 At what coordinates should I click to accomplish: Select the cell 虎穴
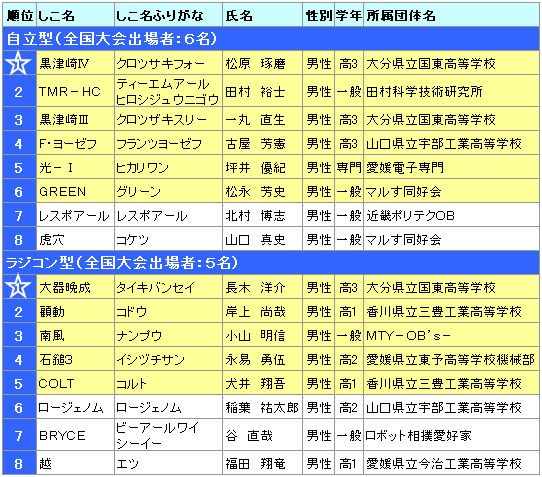(x=75, y=239)
